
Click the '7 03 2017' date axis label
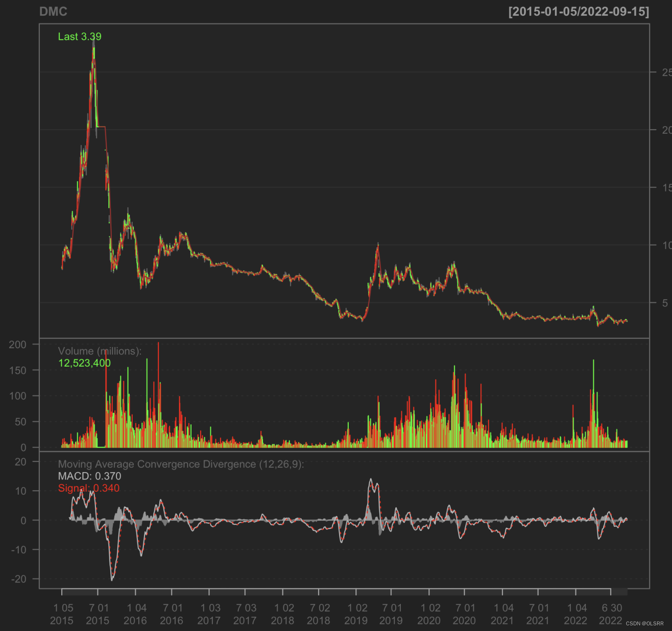(246, 614)
